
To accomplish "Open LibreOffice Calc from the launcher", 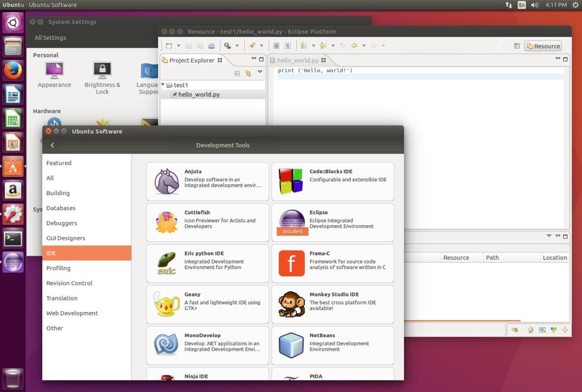I will (13, 118).
